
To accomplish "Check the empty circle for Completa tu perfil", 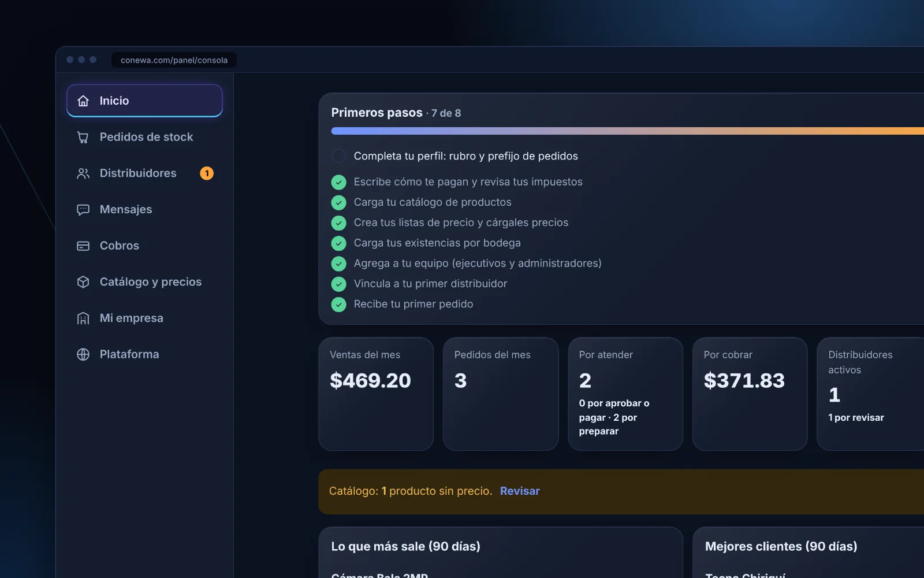I will [x=339, y=156].
